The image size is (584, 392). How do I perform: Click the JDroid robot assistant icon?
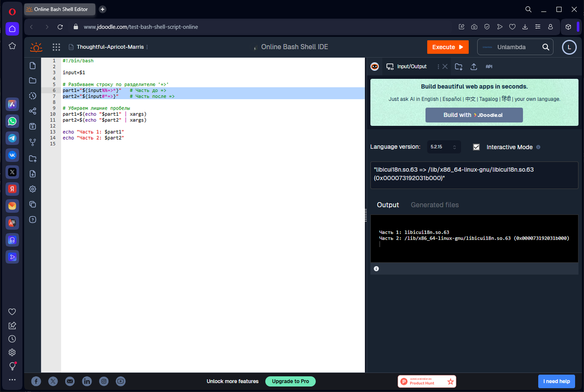(x=375, y=67)
